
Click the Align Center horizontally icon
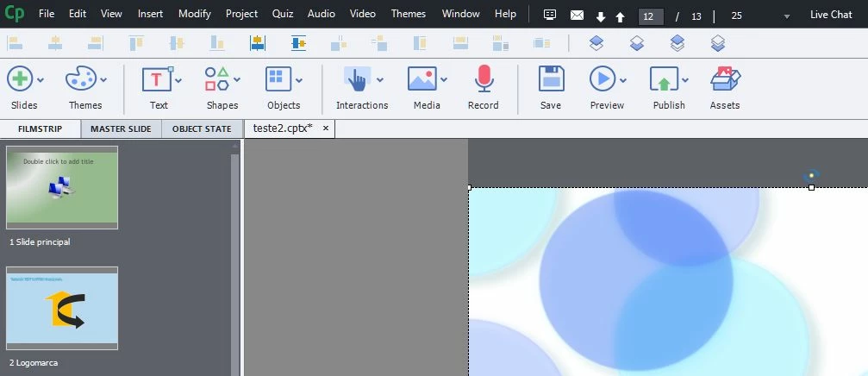[55, 42]
